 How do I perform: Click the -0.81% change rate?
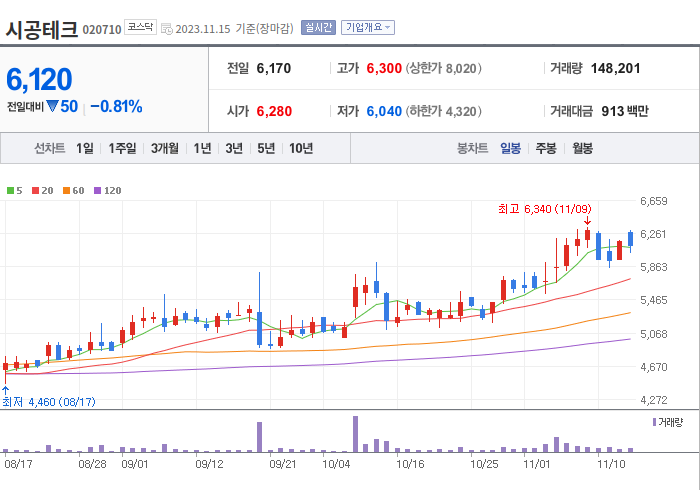116,107
